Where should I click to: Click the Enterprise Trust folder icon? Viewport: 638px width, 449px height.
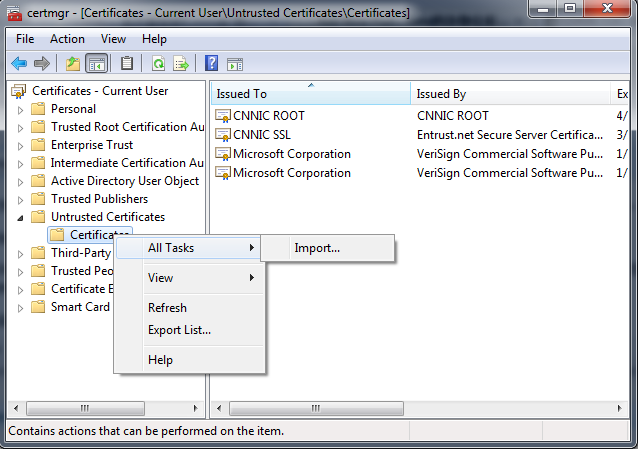[x=38, y=145]
